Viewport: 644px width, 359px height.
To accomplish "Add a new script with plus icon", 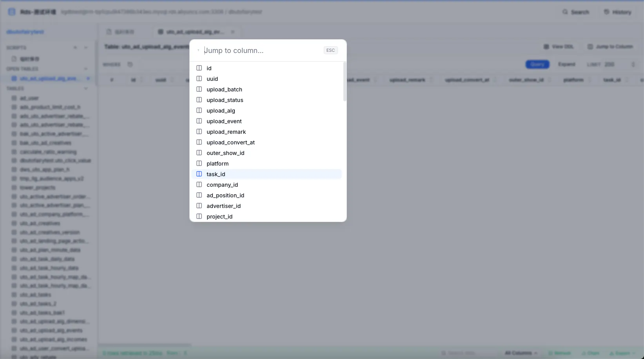I will (x=75, y=48).
